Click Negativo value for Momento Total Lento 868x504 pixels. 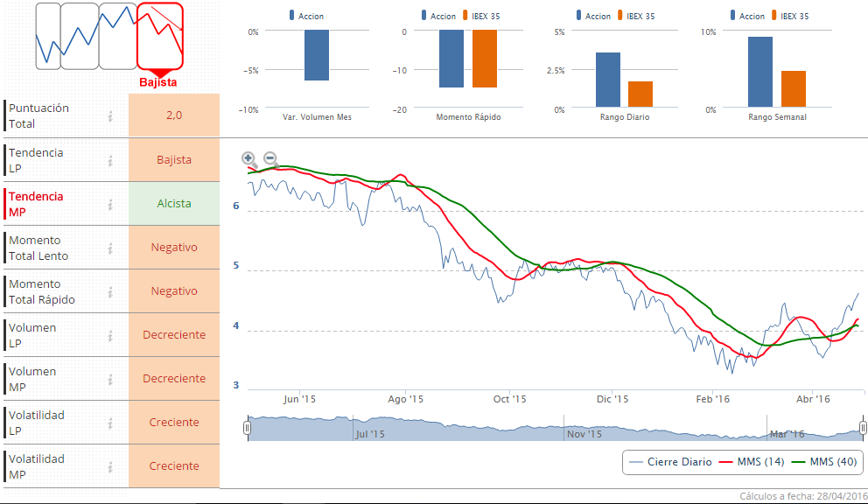[174, 248]
